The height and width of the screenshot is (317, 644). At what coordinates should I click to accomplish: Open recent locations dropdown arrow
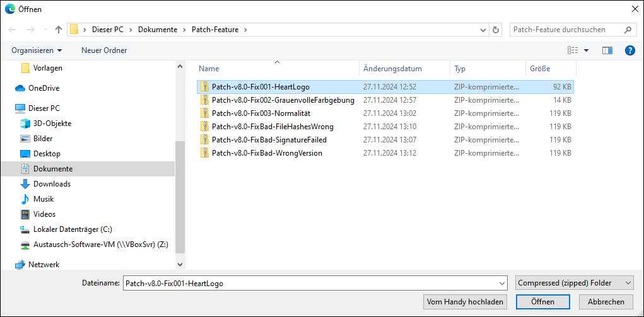pyautogui.click(x=45, y=30)
